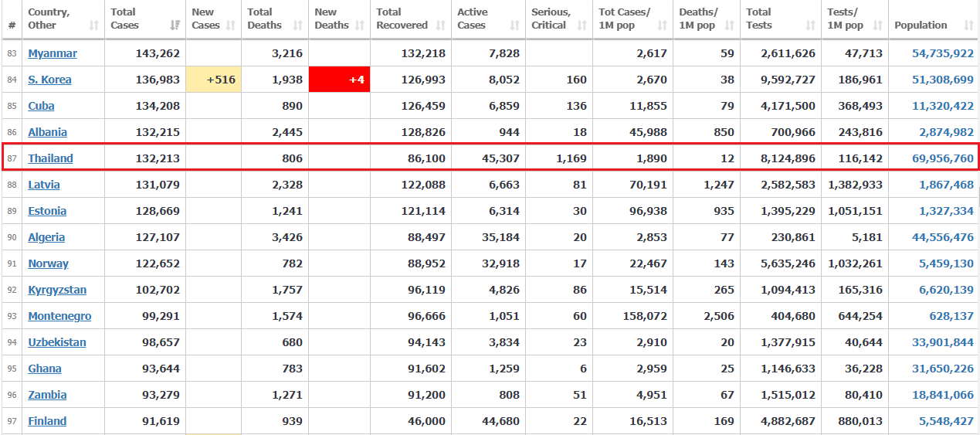Click the yellow +516 new cases cell
Viewport: 980px width, 435px height.
(x=214, y=80)
